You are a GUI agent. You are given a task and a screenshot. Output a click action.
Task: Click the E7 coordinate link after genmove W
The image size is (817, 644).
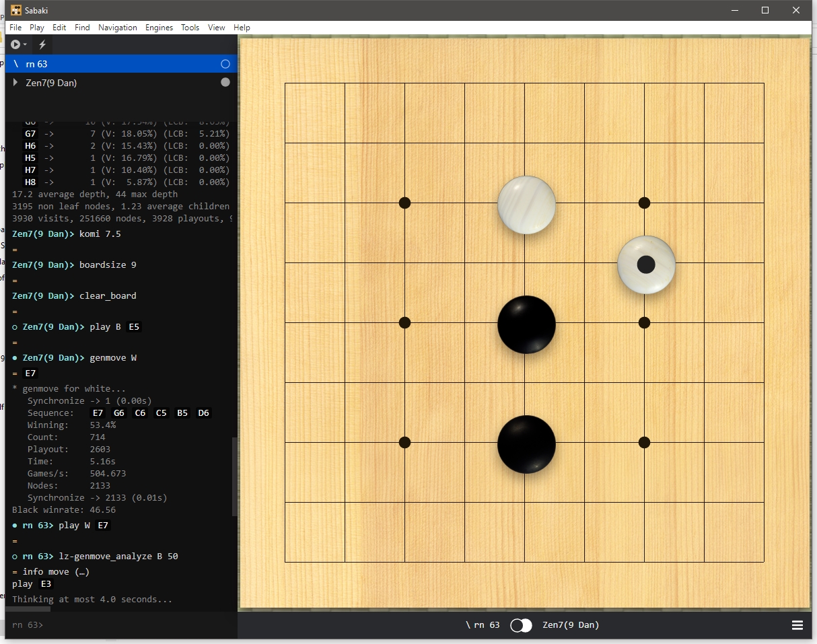point(30,373)
